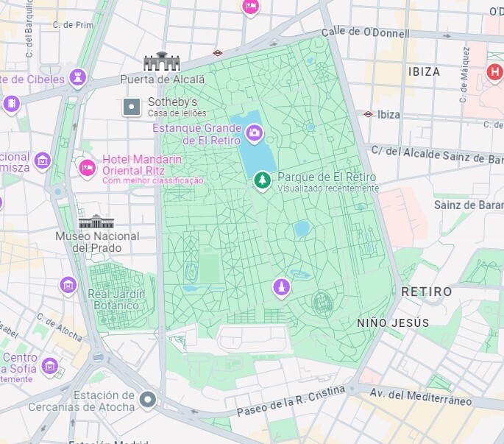Click the Sotheby's square marker icon

tap(132, 107)
